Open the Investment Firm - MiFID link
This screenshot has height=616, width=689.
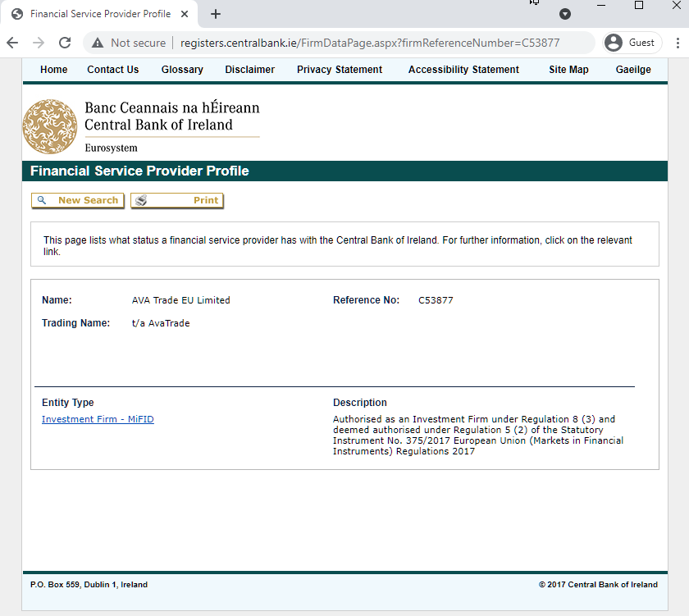pos(98,419)
